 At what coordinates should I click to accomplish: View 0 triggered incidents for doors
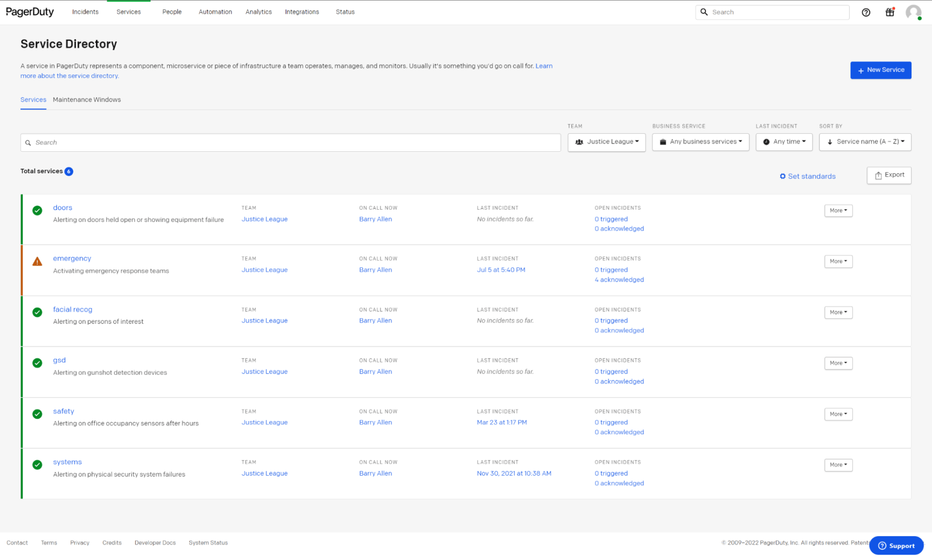[611, 219]
